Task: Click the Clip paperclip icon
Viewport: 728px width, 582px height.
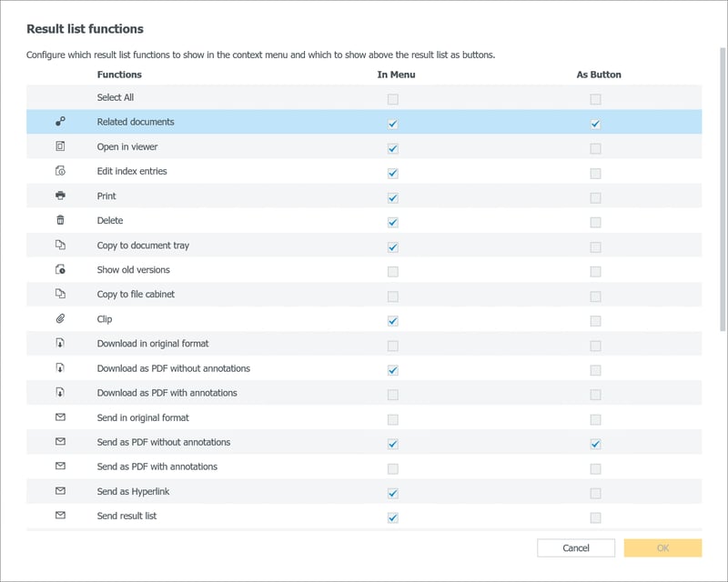Action: [x=60, y=319]
